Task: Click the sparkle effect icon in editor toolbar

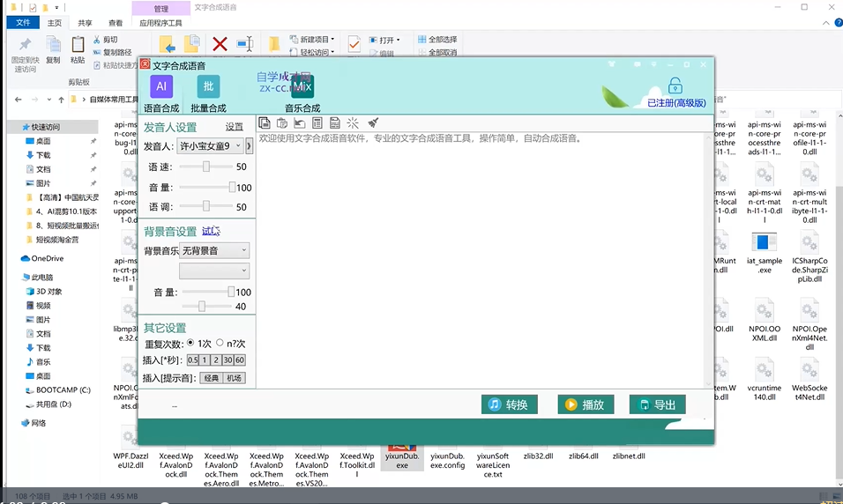Action: 353,123
